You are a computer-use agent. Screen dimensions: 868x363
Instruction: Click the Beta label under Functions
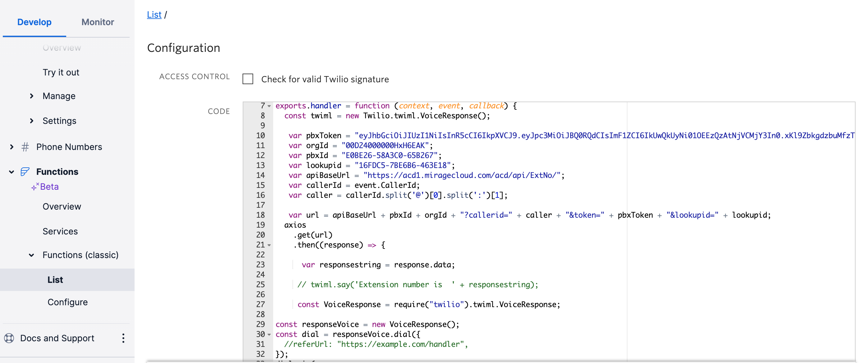49,187
